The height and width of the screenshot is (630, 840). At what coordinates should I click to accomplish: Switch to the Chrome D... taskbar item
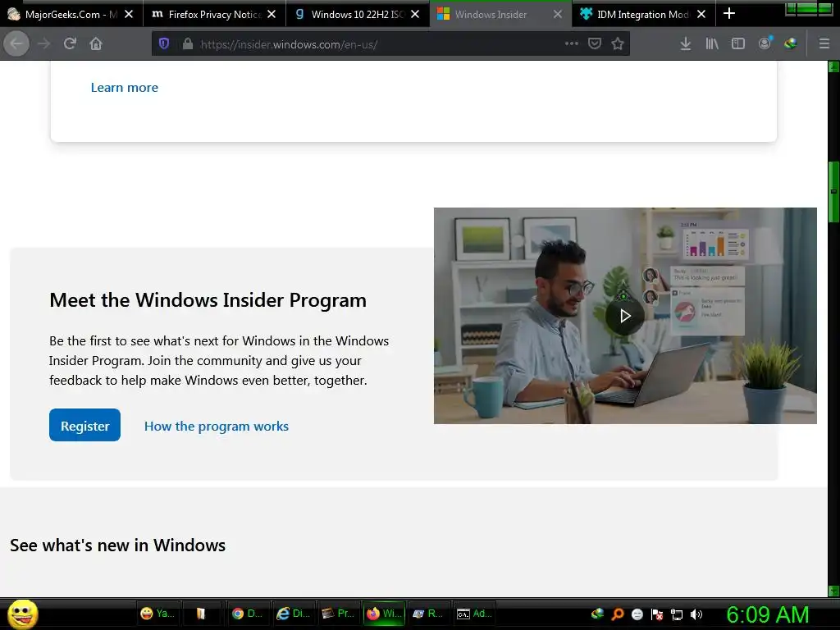coord(248,614)
